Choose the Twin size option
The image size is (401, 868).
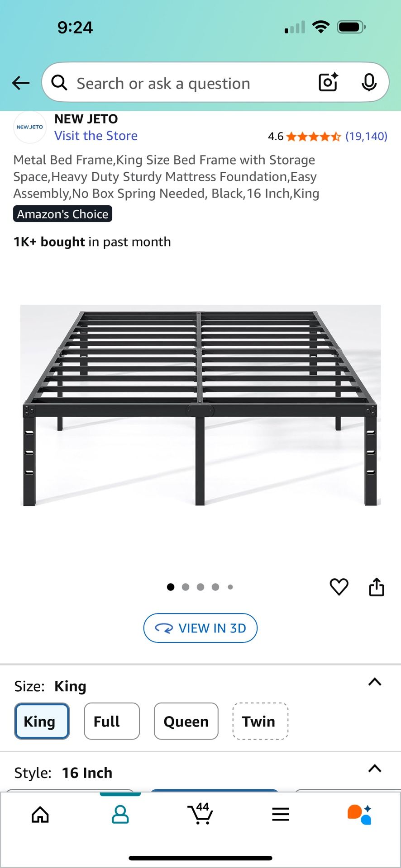[x=260, y=721]
